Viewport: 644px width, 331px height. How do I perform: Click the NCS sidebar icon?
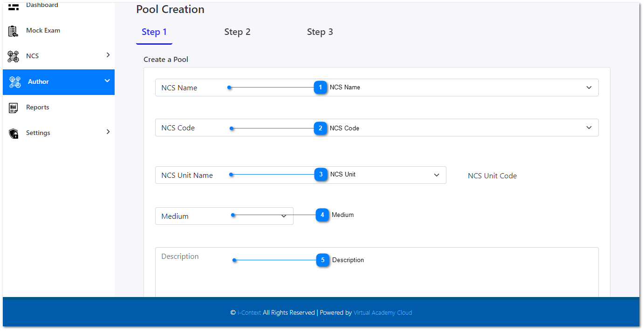14,56
